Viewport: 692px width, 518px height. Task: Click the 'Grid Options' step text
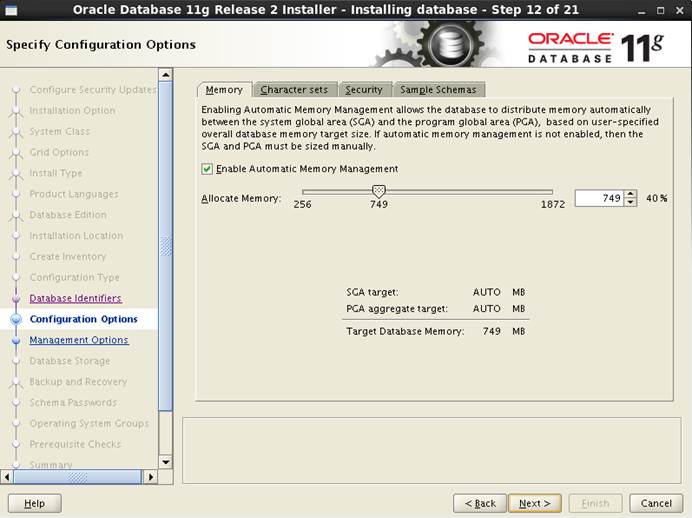point(59,152)
